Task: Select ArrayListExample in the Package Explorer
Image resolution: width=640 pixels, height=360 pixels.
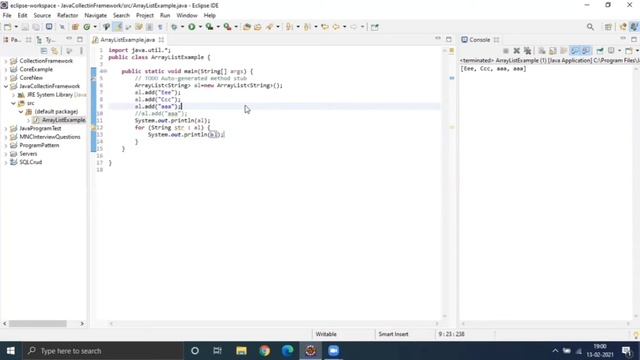Action: coord(63,120)
